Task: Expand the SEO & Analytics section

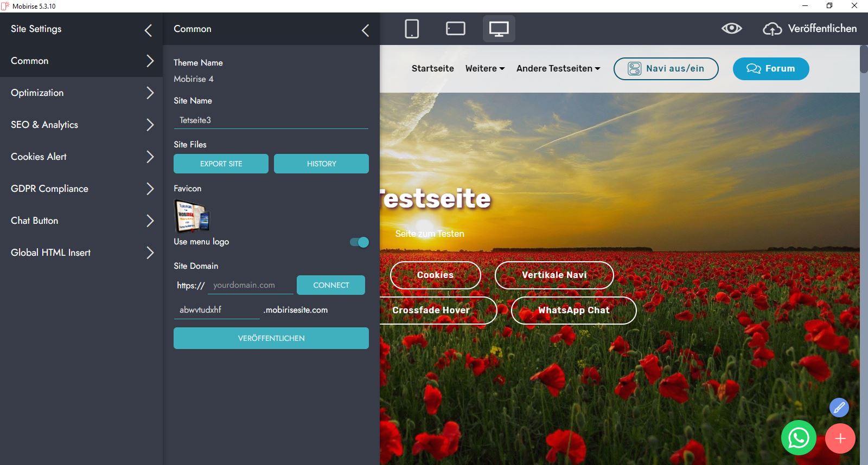Action: (81, 125)
